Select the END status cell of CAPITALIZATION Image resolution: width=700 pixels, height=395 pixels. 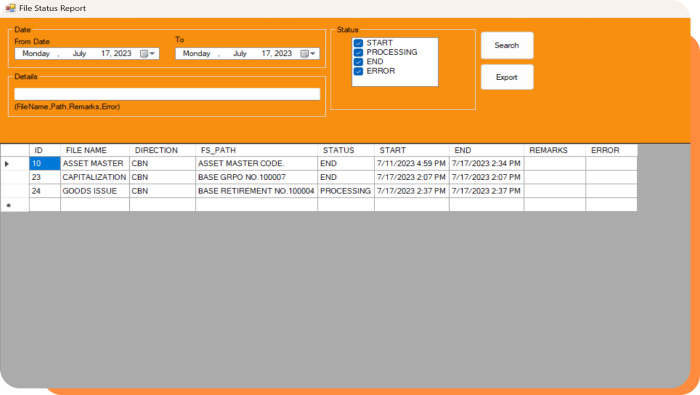(x=346, y=177)
